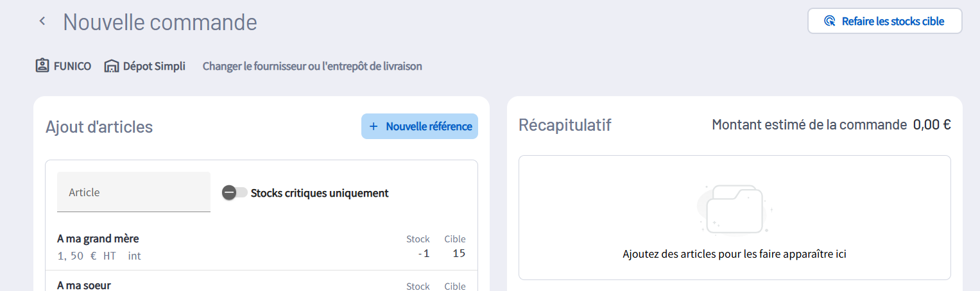
Task: Click the "Nouvelle référence" button text
Action: pyautogui.click(x=429, y=126)
